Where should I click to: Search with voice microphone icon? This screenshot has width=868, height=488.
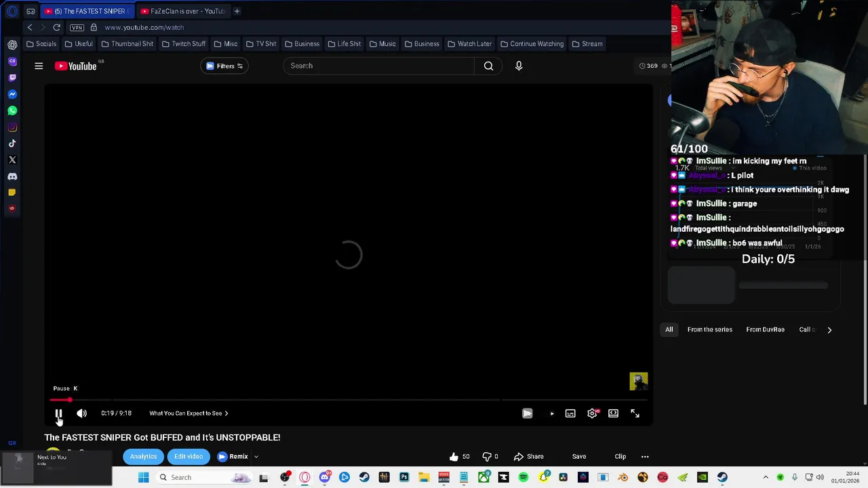point(519,66)
